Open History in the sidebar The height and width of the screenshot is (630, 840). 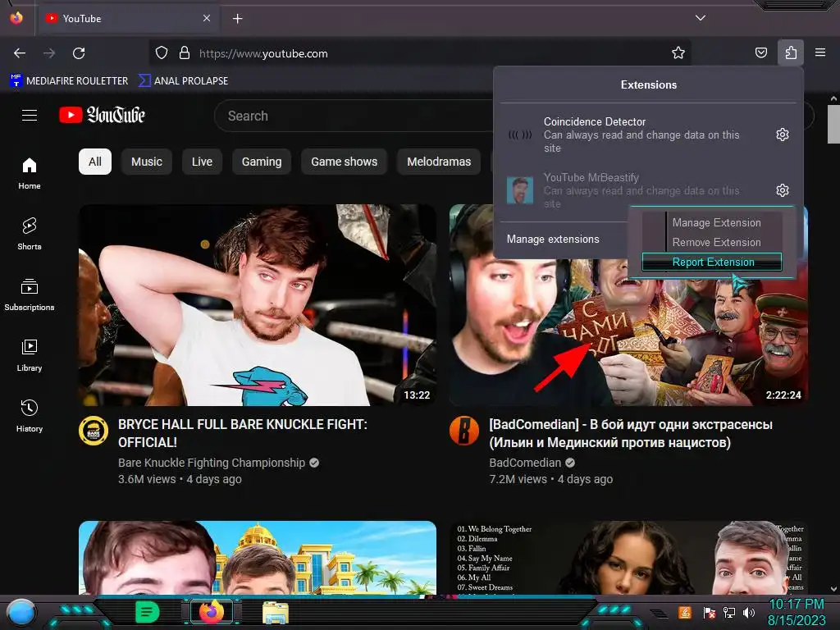pos(30,416)
